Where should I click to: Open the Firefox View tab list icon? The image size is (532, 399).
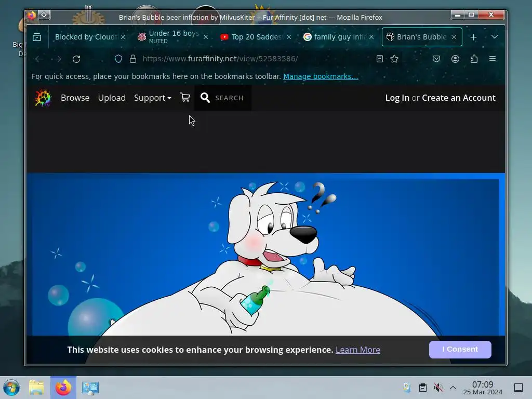pyautogui.click(x=37, y=37)
